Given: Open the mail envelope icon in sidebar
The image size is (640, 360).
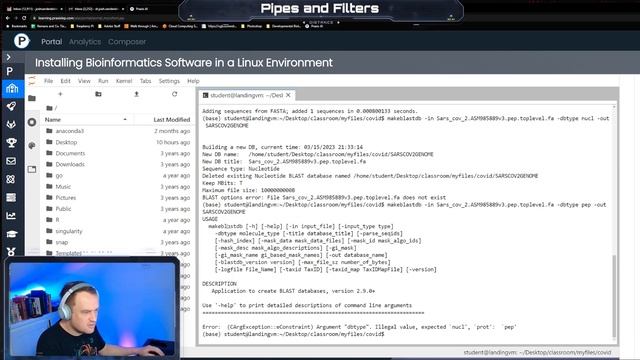Looking at the screenshot, I should pyautogui.click(x=11, y=161).
